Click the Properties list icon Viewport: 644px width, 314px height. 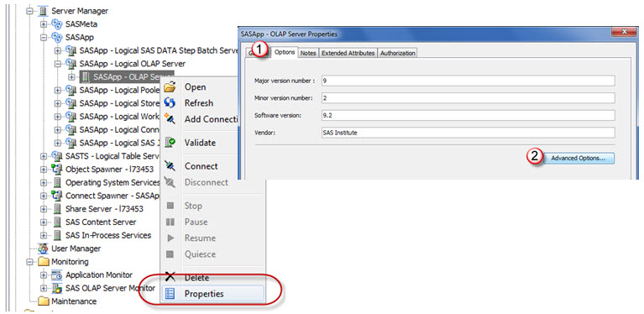[x=170, y=294]
